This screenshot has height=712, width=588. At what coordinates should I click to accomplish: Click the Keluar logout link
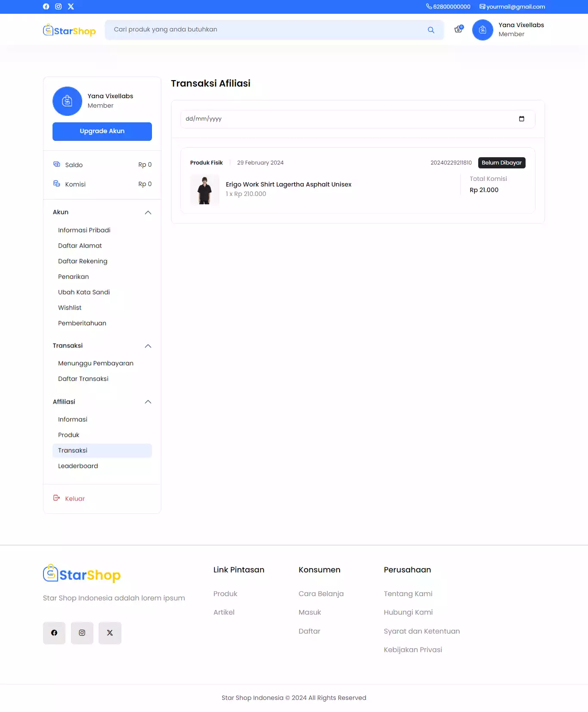click(74, 498)
